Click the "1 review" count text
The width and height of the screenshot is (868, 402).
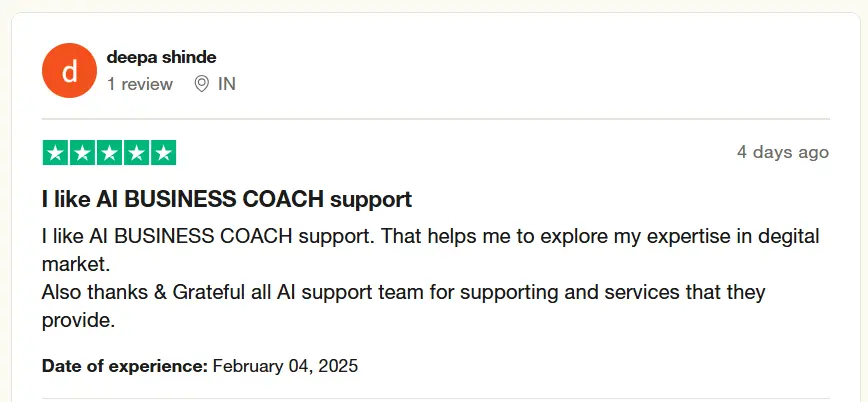tap(140, 84)
